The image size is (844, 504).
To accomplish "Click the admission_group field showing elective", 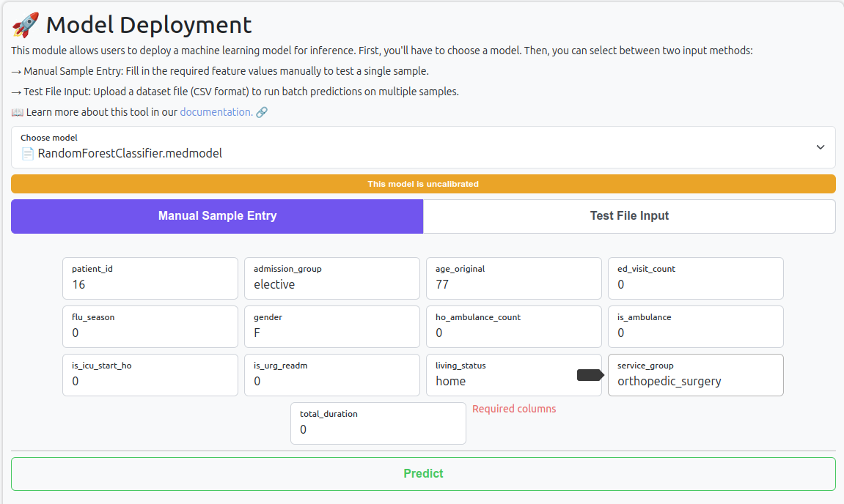I will click(x=331, y=284).
